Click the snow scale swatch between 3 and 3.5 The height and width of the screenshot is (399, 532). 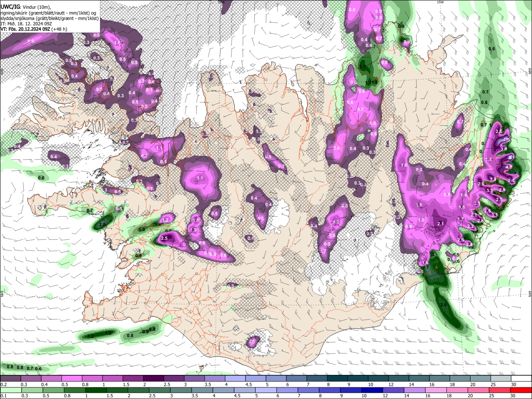[194, 379]
